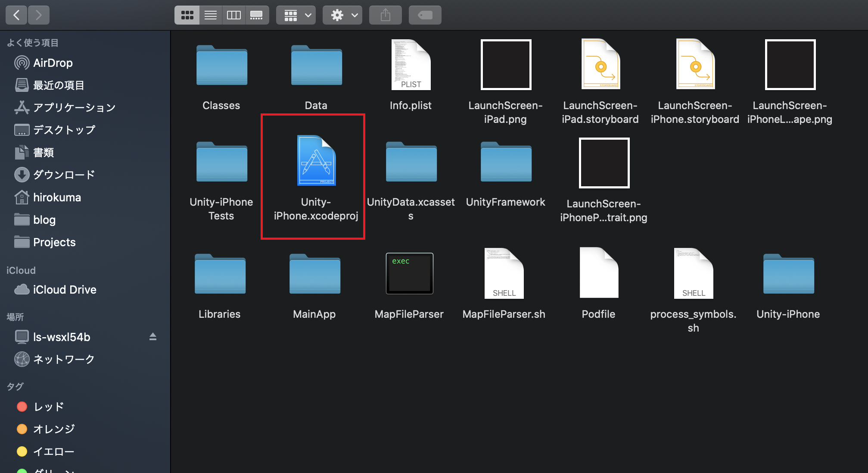868x473 pixels.
Task: Select the process_symbols.sh shell script
Action: pyautogui.click(x=693, y=273)
